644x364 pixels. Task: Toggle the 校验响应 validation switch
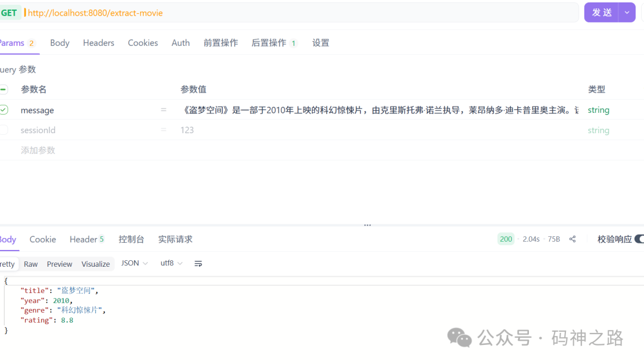(x=639, y=239)
